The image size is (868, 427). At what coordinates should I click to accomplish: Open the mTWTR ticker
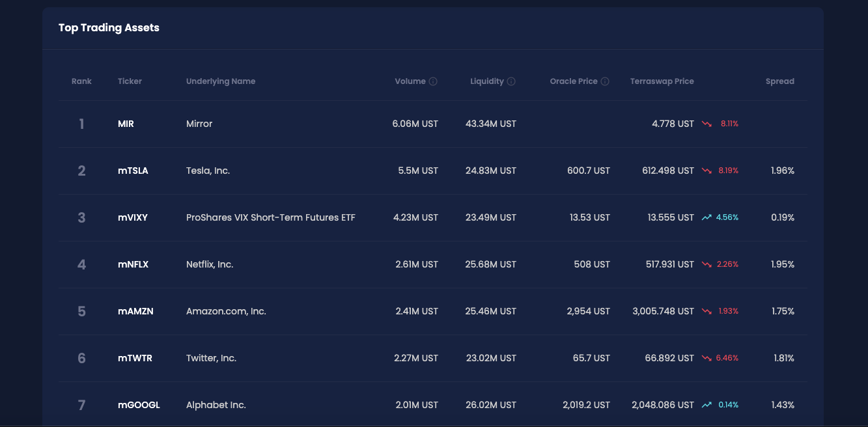click(x=135, y=358)
